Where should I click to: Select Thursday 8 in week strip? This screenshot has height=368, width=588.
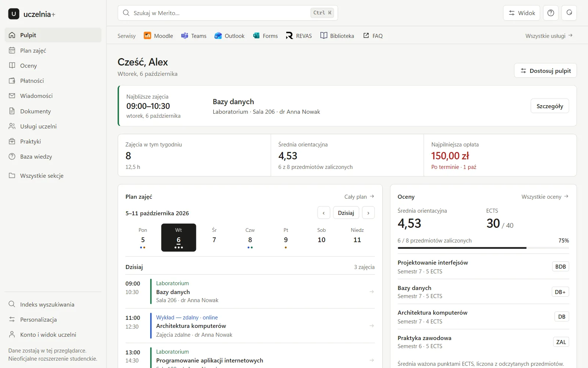250,238
